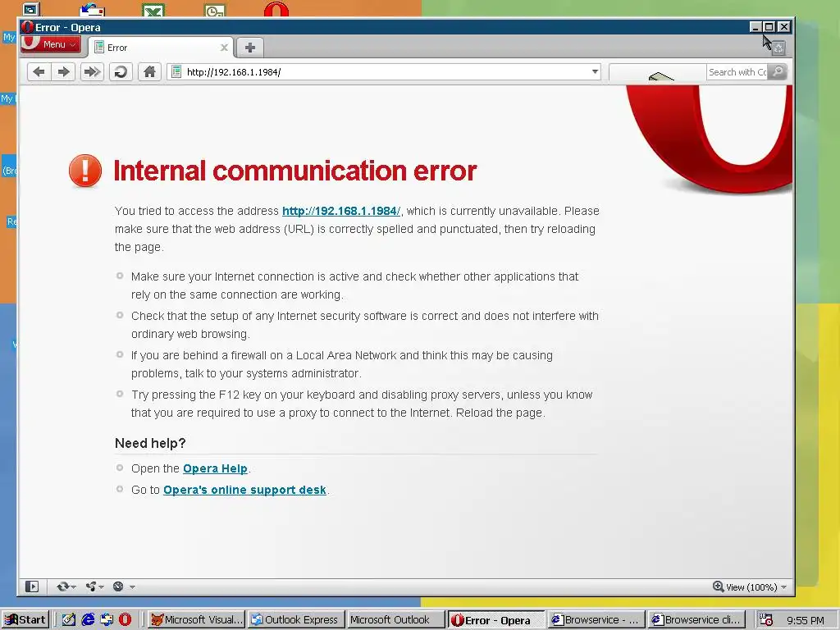Toggle the side panel button
The width and height of the screenshot is (840, 630).
coord(32,587)
